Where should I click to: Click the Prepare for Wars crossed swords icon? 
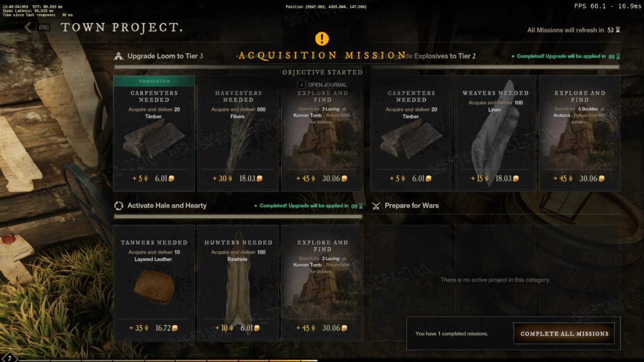coord(376,205)
